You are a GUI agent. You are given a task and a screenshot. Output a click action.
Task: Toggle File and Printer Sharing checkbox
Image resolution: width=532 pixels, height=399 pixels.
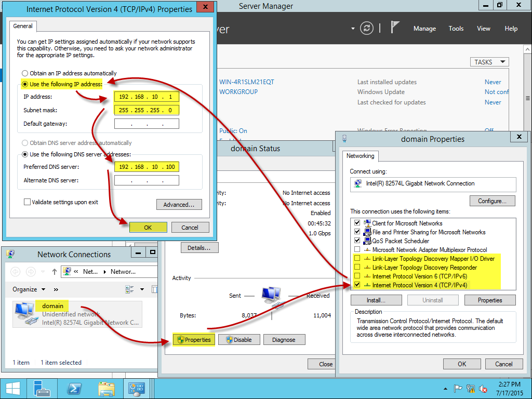coord(357,232)
